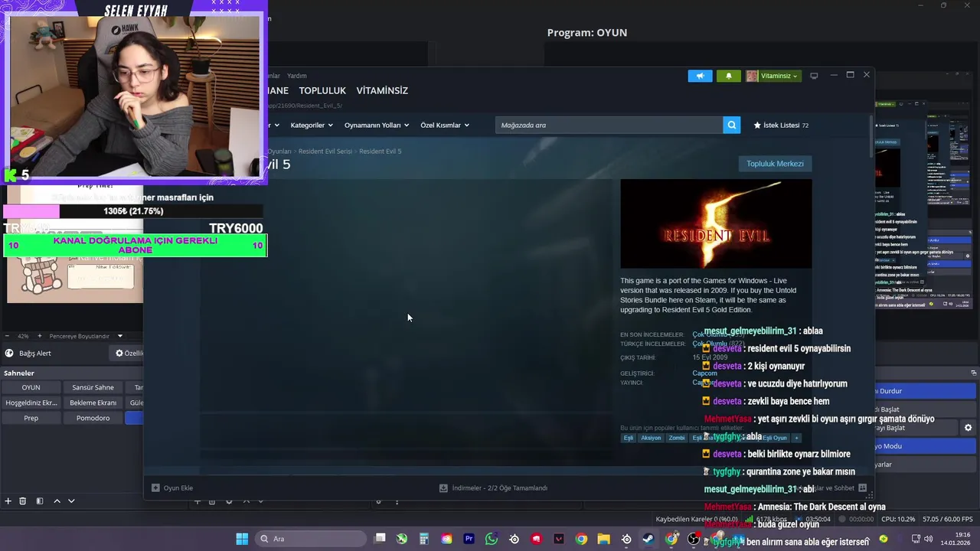Open İstek Listesi wishlist link

[x=781, y=125]
